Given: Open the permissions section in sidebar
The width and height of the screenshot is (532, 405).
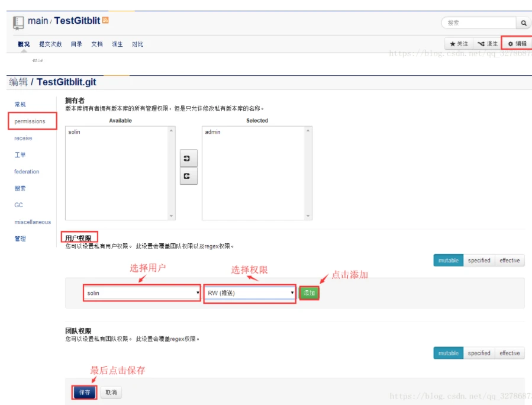Looking at the screenshot, I should point(30,121).
